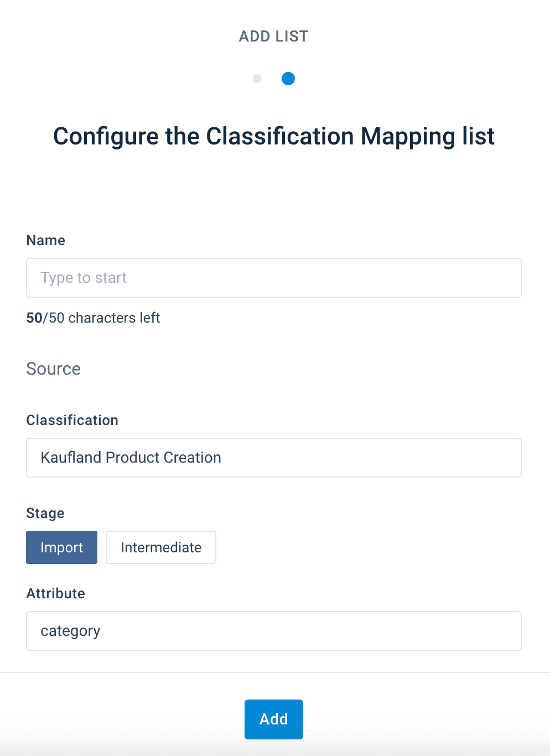550x756 pixels.
Task: Go back to the first step dot
Action: [x=257, y=79]
